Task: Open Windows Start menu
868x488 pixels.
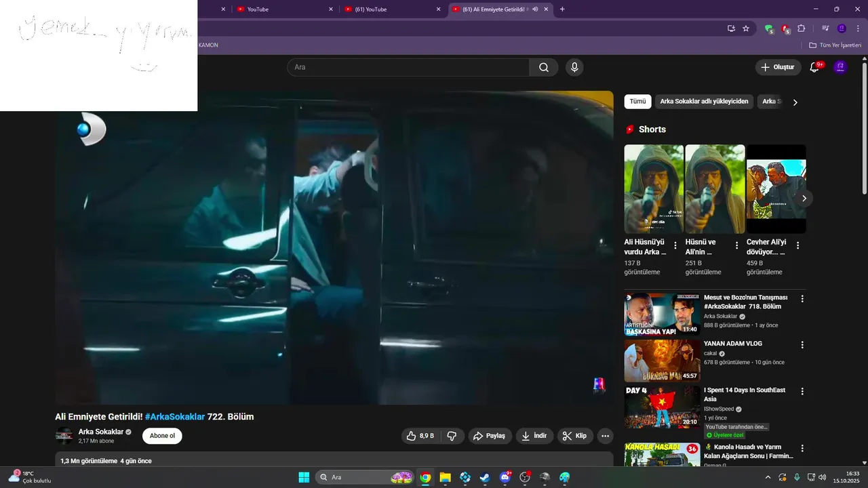Action: pyautogui.click(x=304, y=477)
